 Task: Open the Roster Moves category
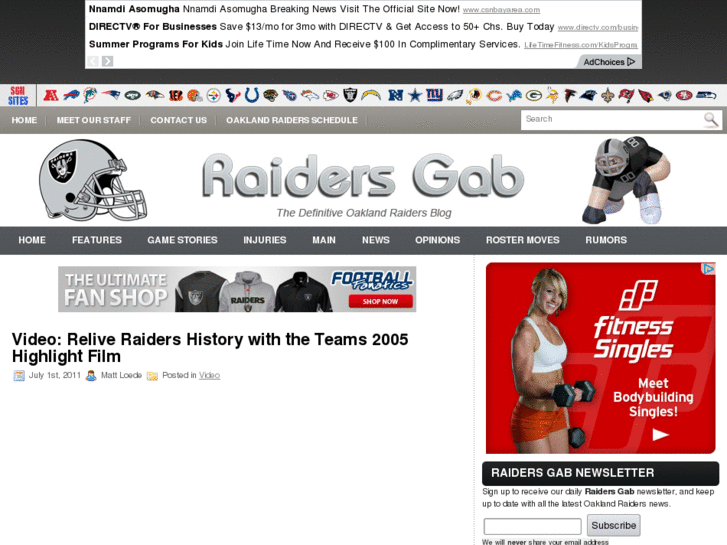click(523, 240)
